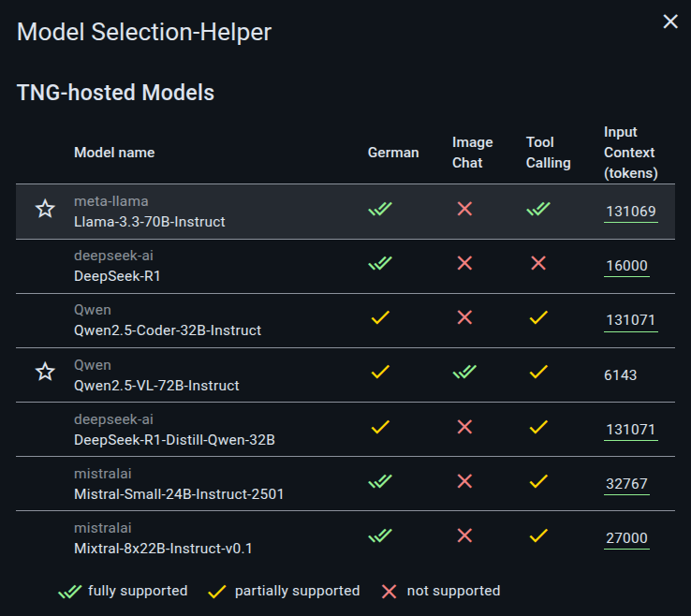Click Qwen2.5-VL-72B Image Chat double checkmark
691x616 pixels.
click(x=464, y=372)
